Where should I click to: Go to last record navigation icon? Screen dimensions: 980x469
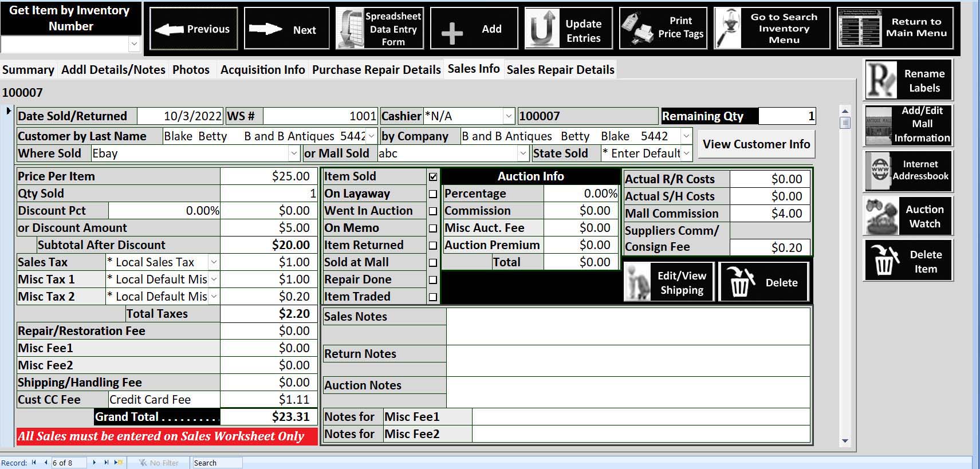(x=106, y=463)
